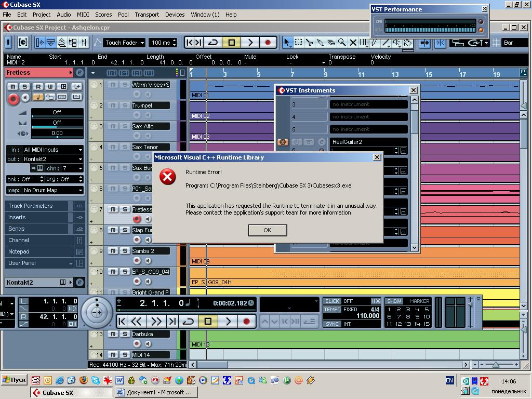Open the Devices menu
532x399 pixels.
(175, 15)
